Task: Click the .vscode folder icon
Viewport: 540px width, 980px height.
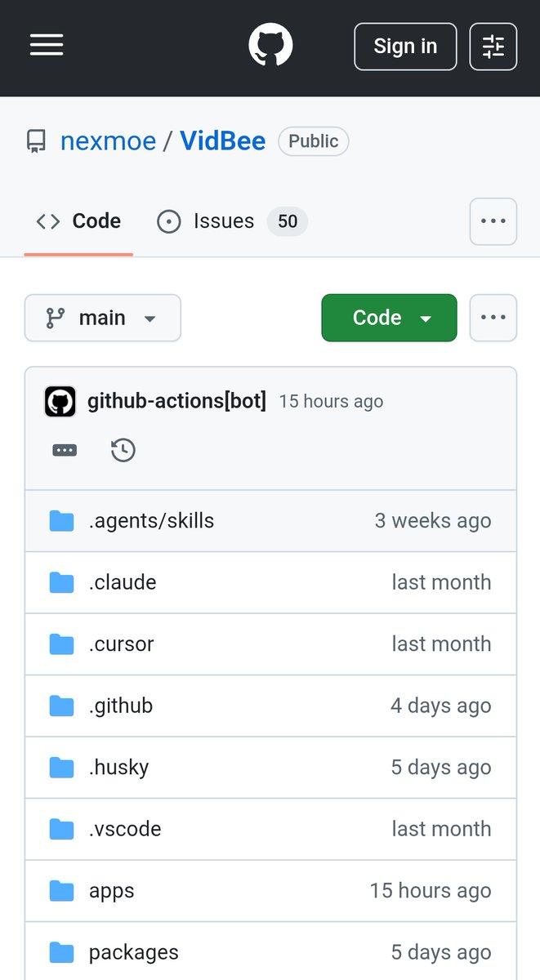Action: pos(61,829)
